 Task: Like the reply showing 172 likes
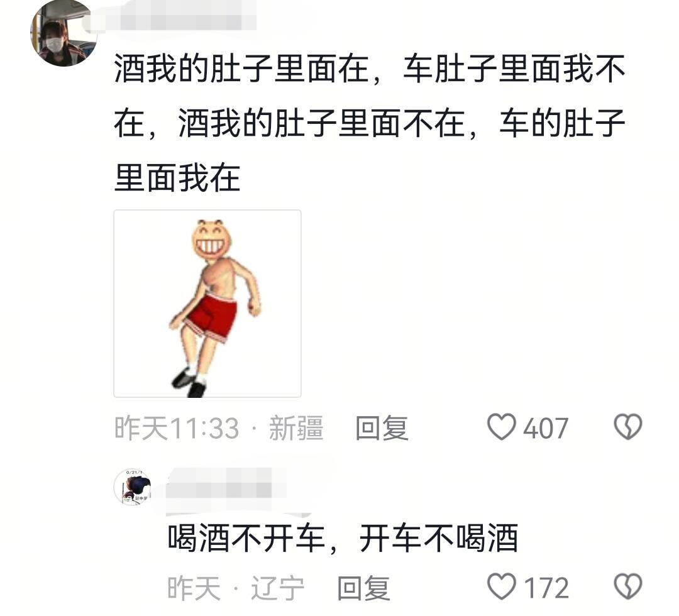[502, 586]
